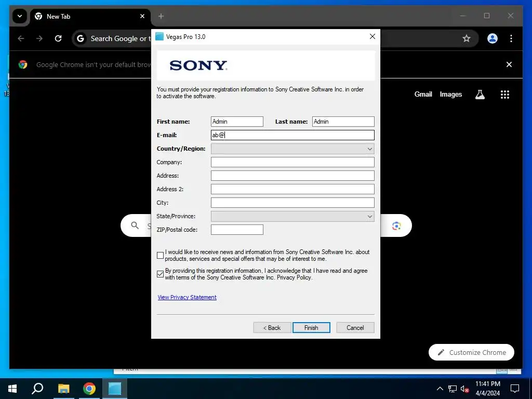
Task: Open Chrome tab search dropdown arrow
Action: pos(20,16)
